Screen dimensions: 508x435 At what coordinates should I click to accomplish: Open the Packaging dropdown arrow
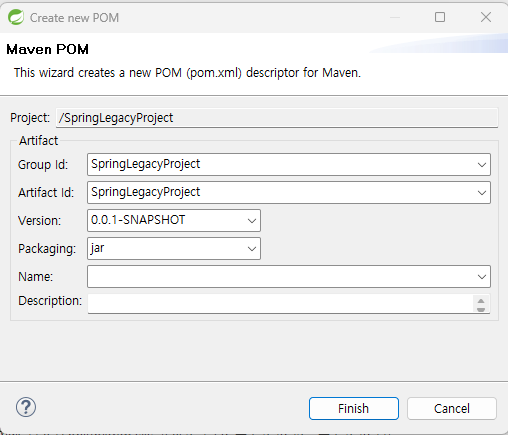point(252,249)
